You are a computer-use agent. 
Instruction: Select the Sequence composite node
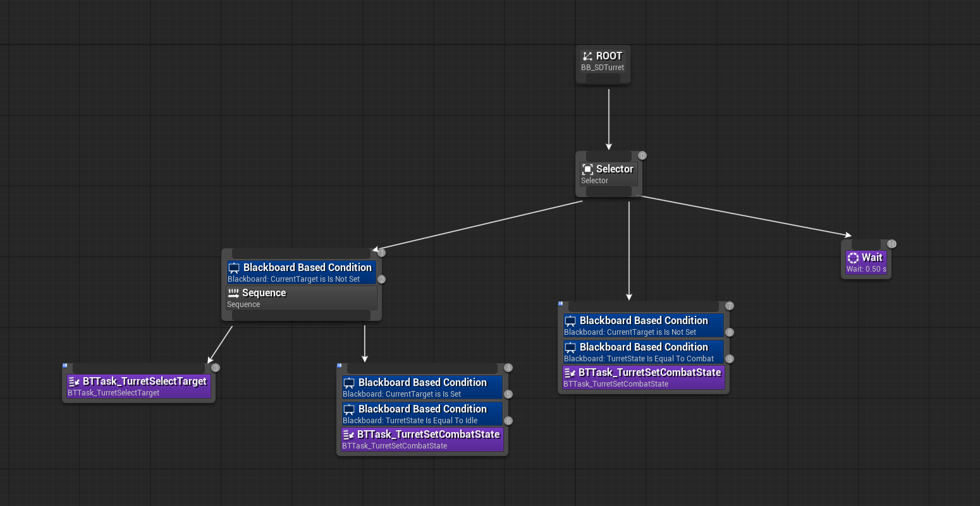click(x=301, y=298)
